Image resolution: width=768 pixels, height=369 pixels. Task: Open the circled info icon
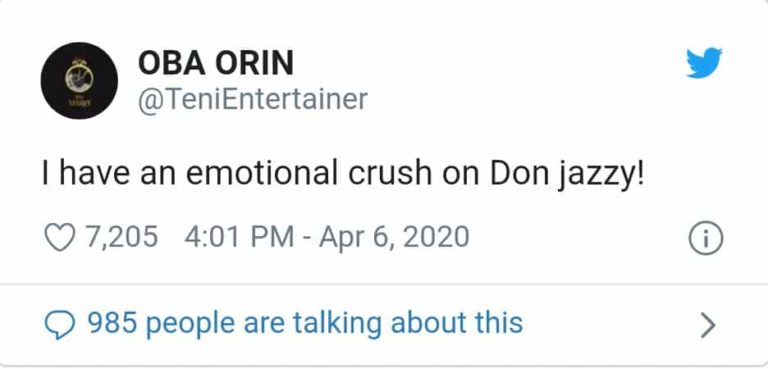[x=706, y=238]
